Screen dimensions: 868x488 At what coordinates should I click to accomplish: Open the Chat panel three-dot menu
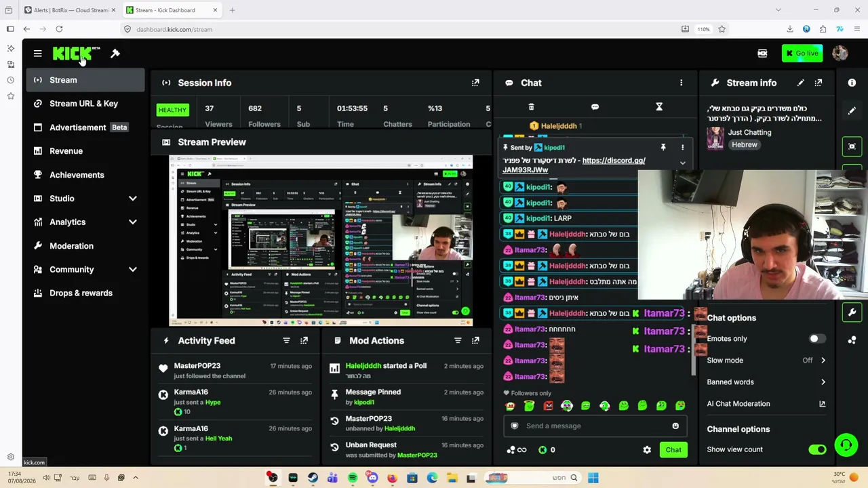[x=682, y=83]
